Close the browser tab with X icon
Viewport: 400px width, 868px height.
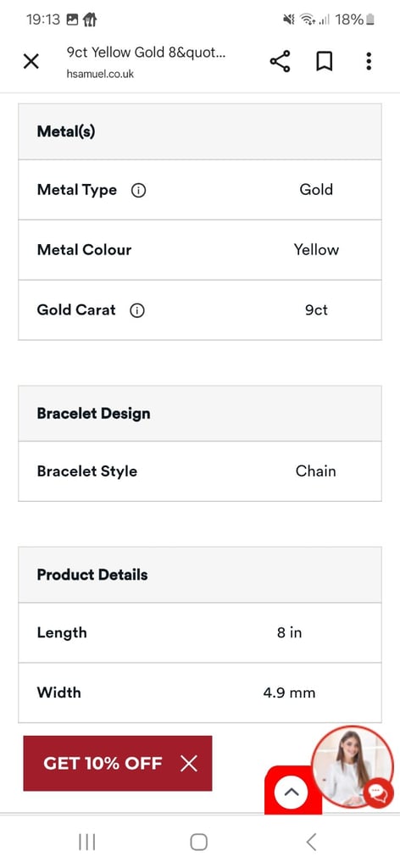pos(31,61)
